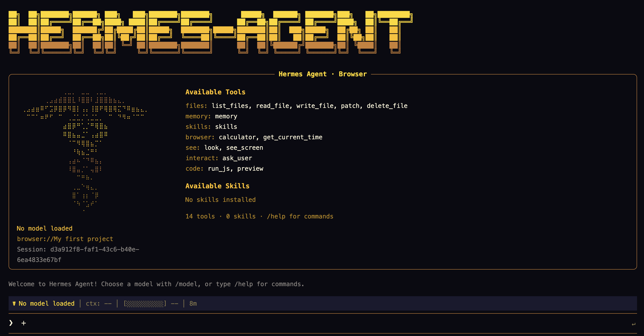Click the prompt chevron icon
The image size is (644, 336).
click(11, 323)
